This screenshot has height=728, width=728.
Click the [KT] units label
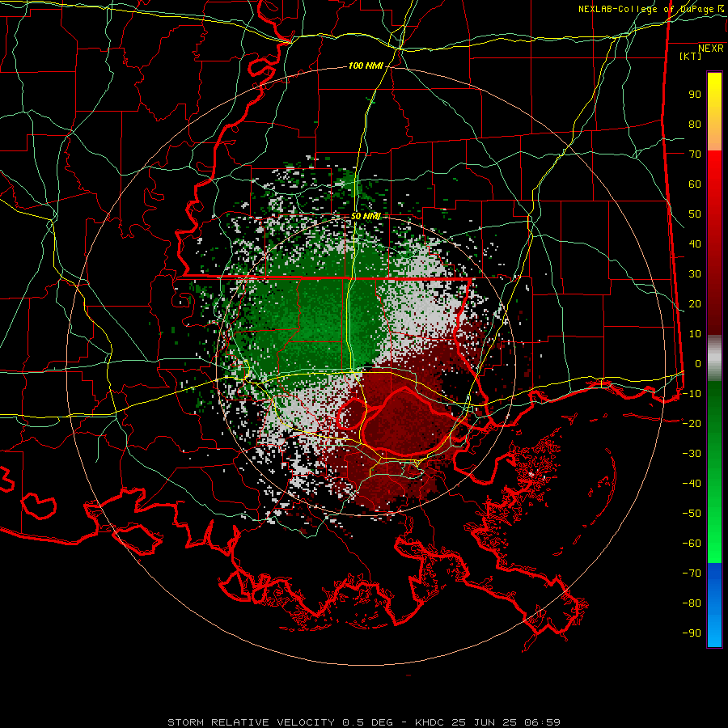[690, 56]
